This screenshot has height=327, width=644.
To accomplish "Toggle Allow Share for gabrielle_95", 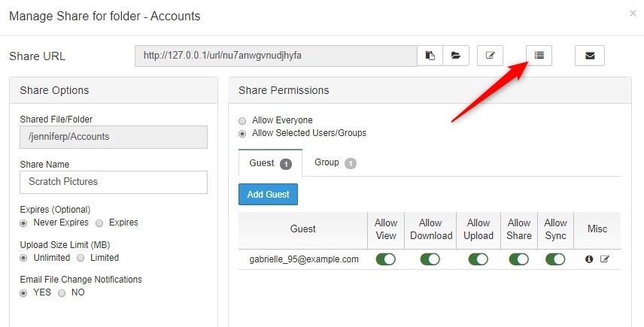I will [x=518, y=259].
